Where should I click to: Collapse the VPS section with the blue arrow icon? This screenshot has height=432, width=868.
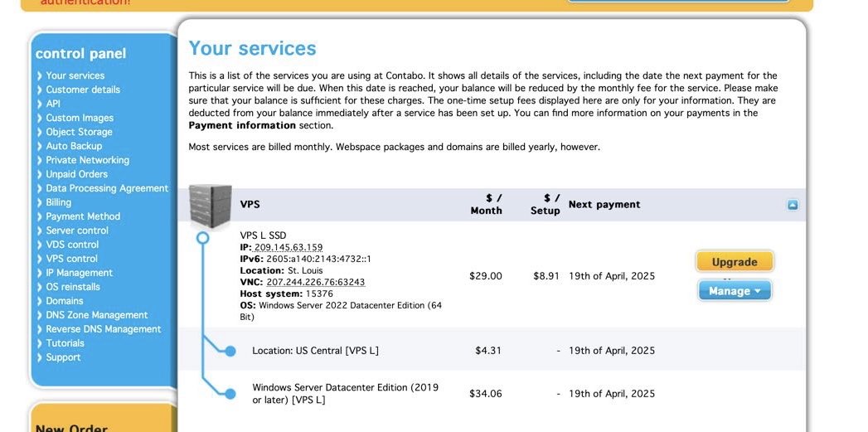pyautogui.click(x=793, y=205)
